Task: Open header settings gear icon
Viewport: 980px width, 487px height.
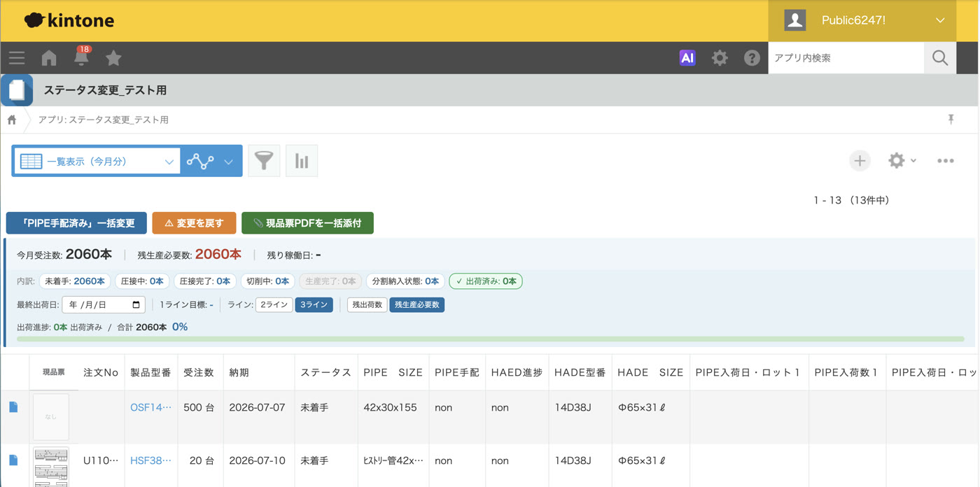Action: click(720, 58)
